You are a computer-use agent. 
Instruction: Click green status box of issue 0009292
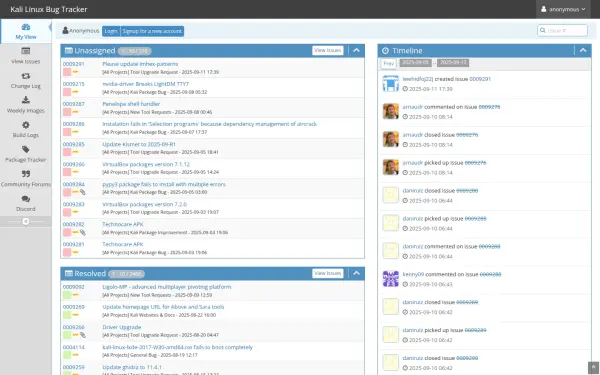[x=67, y=295]
